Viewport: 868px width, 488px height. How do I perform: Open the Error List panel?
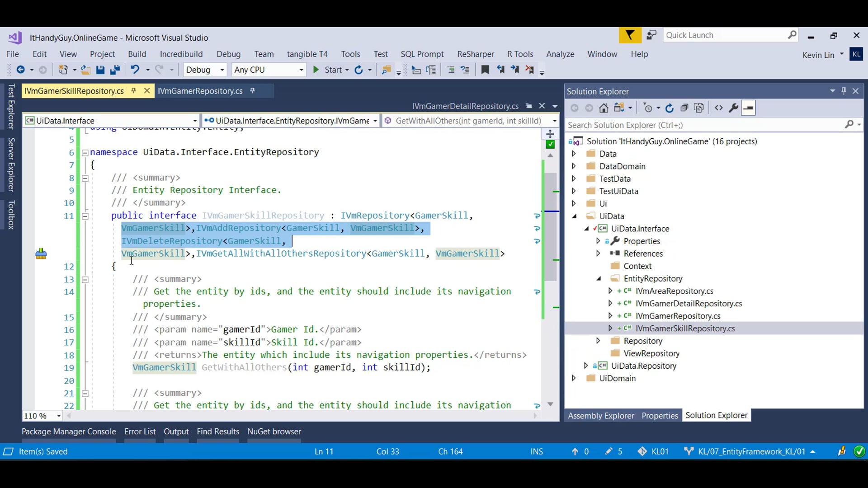click(140, 432)
